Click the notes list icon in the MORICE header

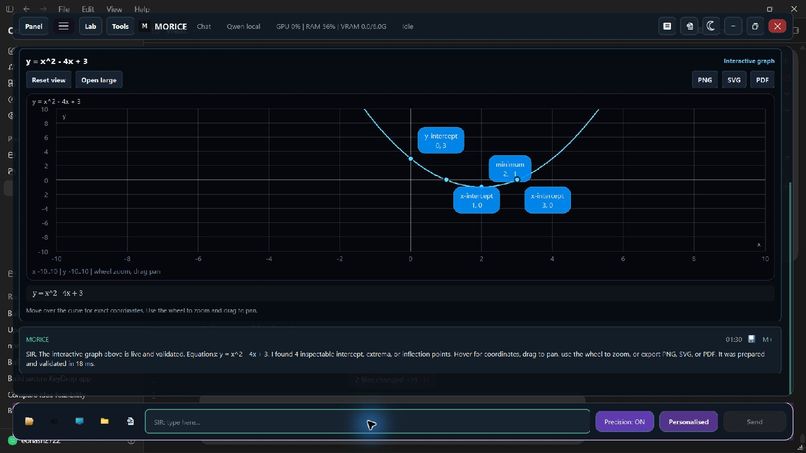click(667, 26)
